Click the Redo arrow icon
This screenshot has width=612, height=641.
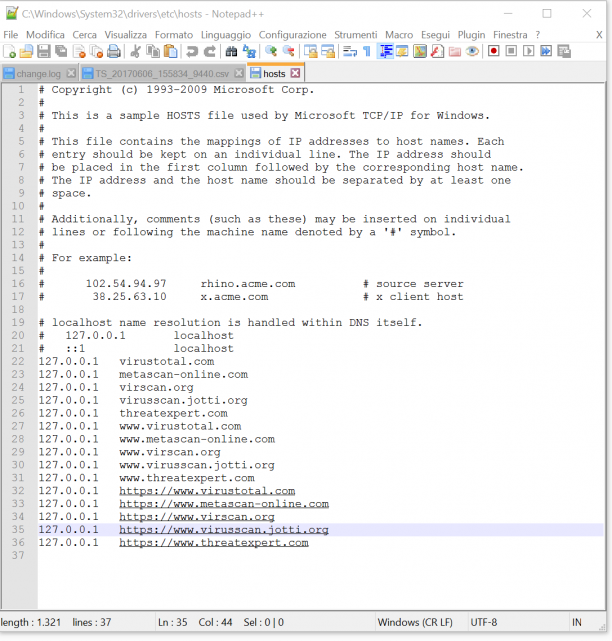click(210, 52)
